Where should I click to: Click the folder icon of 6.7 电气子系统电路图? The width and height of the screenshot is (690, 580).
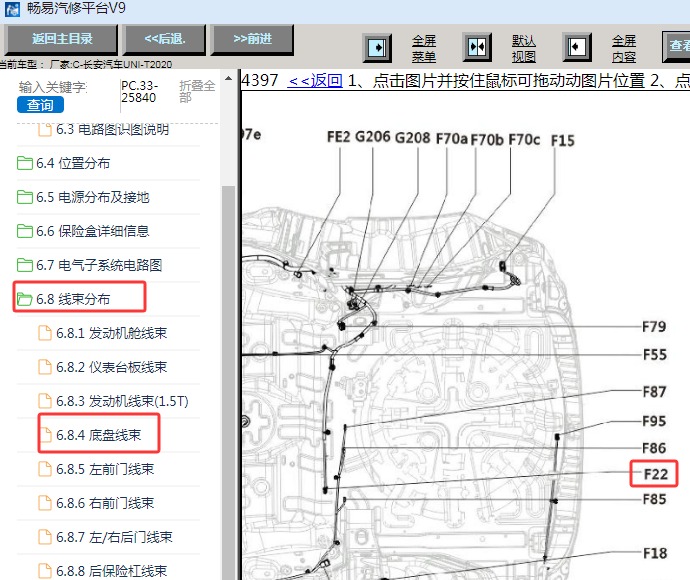coord(25,265)
